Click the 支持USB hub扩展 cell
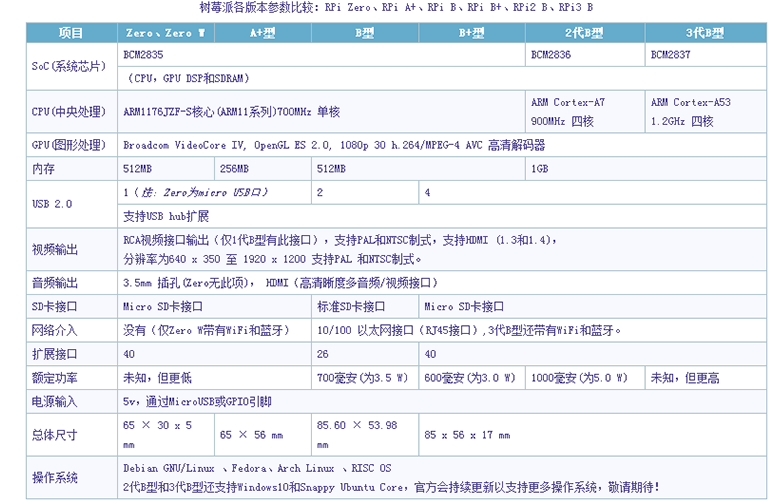This screenshot has width=783, height=504. pyautogui.click(x=442, y=216)
